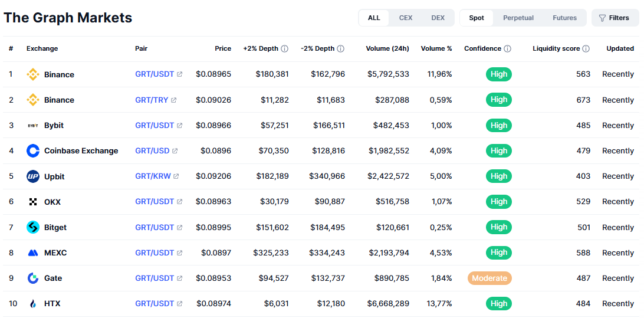
Task: Click the High confidence badge for Upbit
Action: coord(498,176)
